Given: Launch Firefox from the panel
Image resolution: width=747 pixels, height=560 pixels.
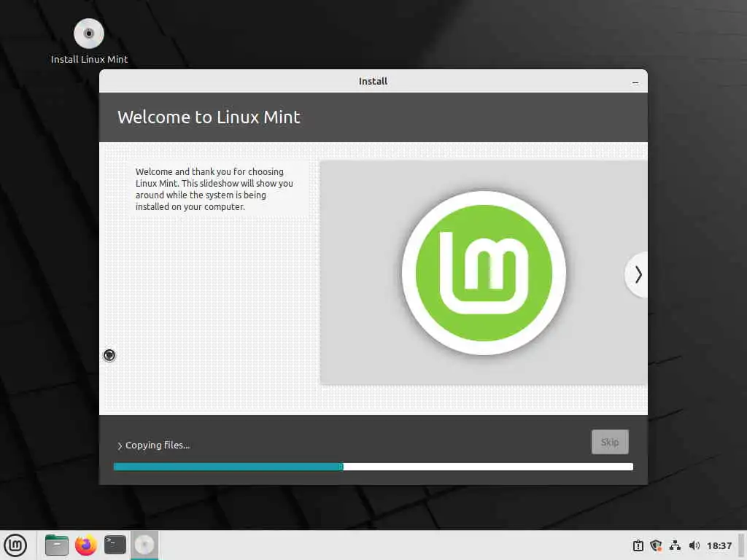Looking at the screenshot, I should click(x=86, y=545).
